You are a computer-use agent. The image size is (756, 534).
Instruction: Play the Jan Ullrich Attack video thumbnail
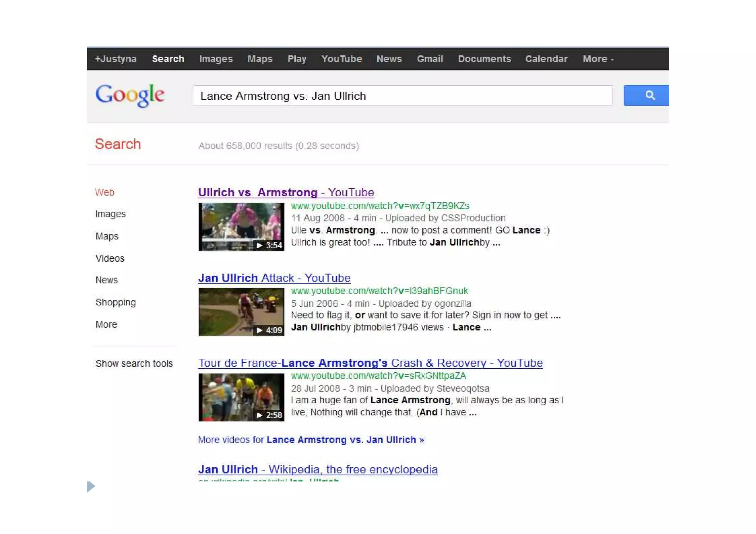pos(241,312)
